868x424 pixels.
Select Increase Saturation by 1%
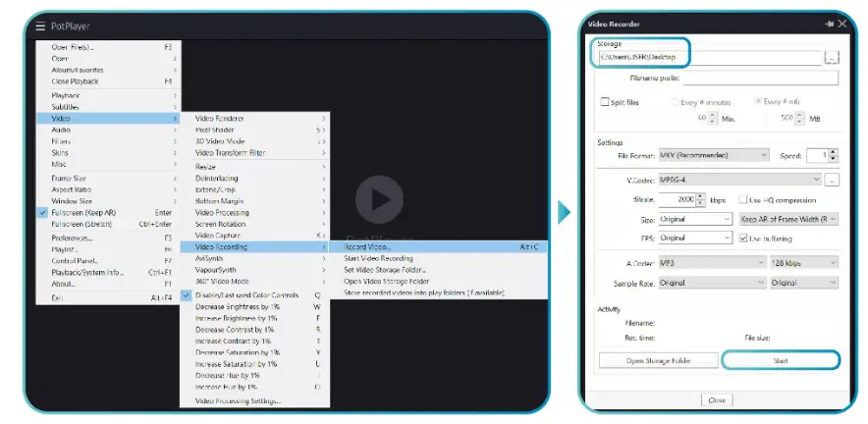254,364
